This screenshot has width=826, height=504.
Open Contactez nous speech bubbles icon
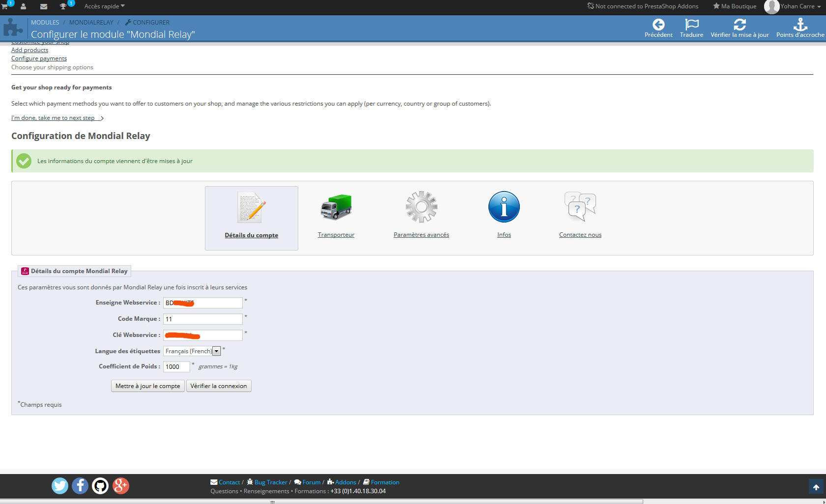[580, 207]
